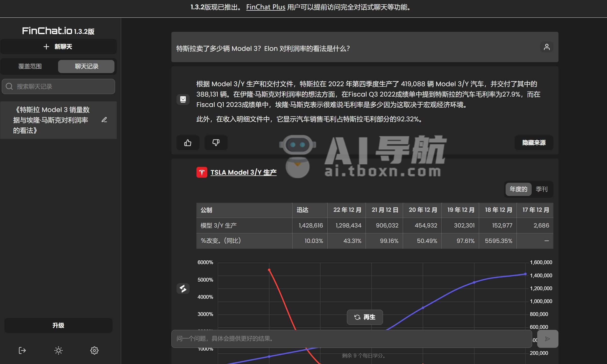Select the 聊天记录 tab

click(86, 66)
